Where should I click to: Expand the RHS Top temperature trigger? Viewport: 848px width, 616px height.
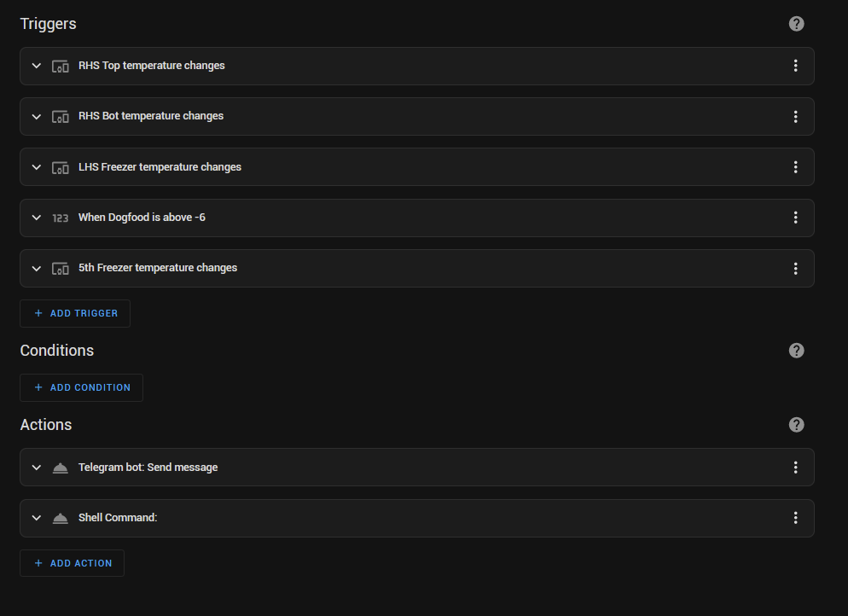point(36,66)
